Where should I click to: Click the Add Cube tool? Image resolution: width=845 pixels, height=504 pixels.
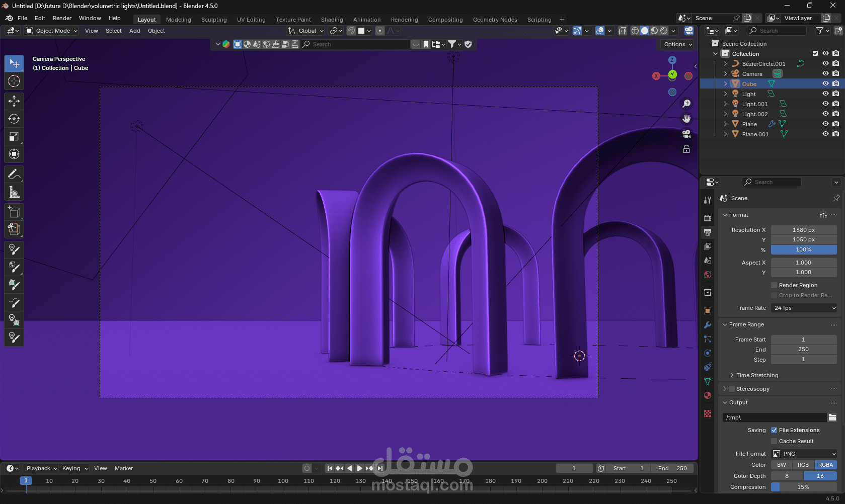14,212
